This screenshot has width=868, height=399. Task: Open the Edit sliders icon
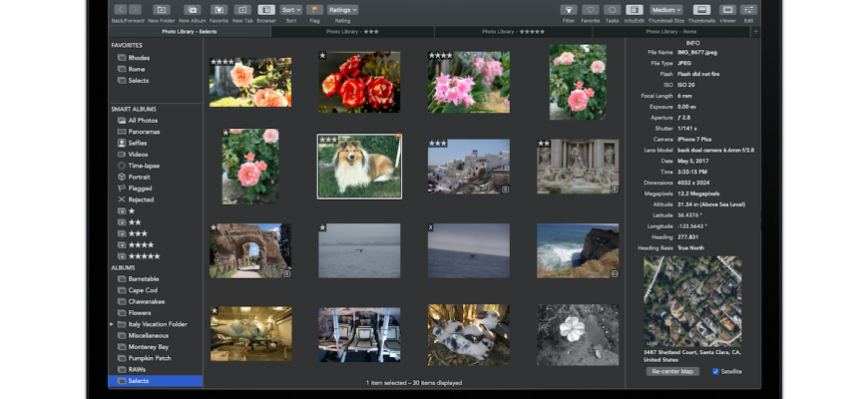click(x=748, y=9)
